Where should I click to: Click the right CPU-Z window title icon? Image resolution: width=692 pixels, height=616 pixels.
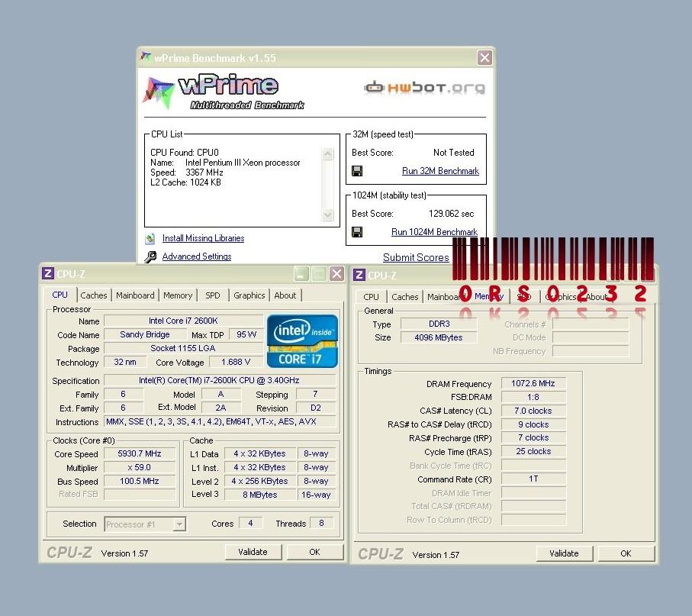(359, 275)
